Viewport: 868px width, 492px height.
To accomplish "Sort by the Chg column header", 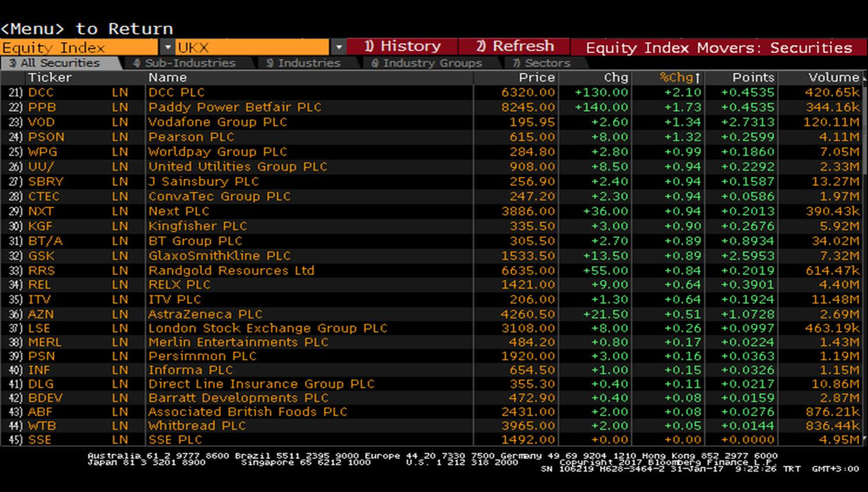I will (616, 77).
